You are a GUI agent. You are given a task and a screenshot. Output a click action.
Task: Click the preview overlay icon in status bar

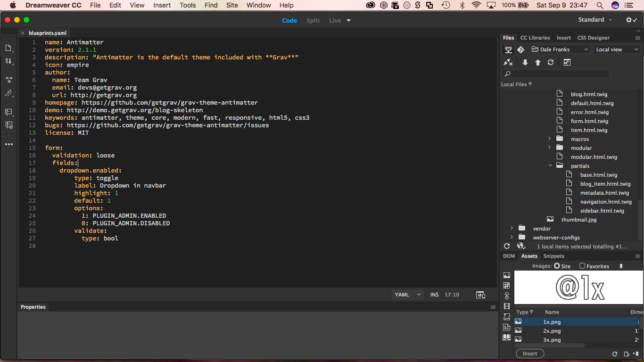[481, 295]
